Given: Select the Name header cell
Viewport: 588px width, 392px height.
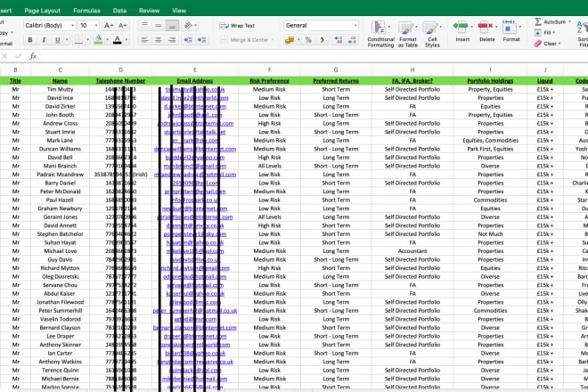Looking at the screenshot, I should 60,81.
